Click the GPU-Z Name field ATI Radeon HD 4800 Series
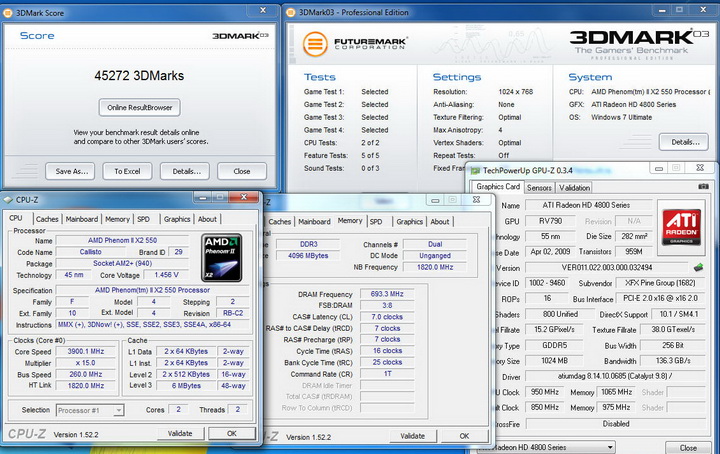 (589, 205)
